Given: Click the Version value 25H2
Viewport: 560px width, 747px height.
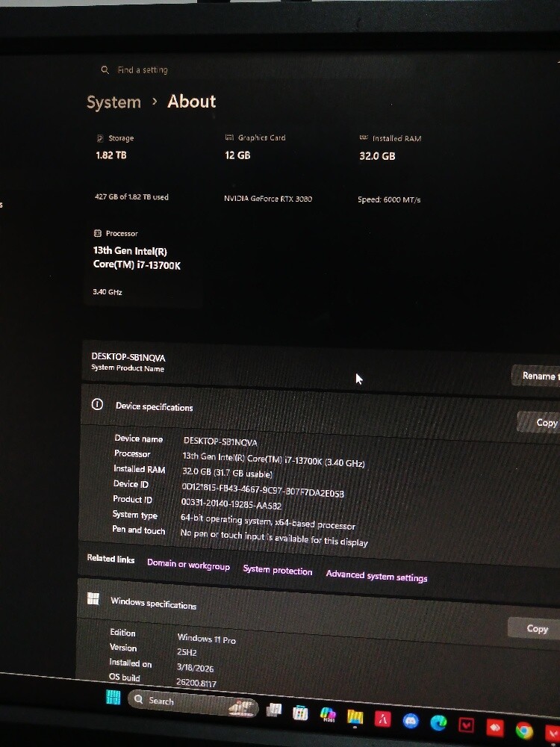Looking at the screenshot, I should (x=187, y=652).
